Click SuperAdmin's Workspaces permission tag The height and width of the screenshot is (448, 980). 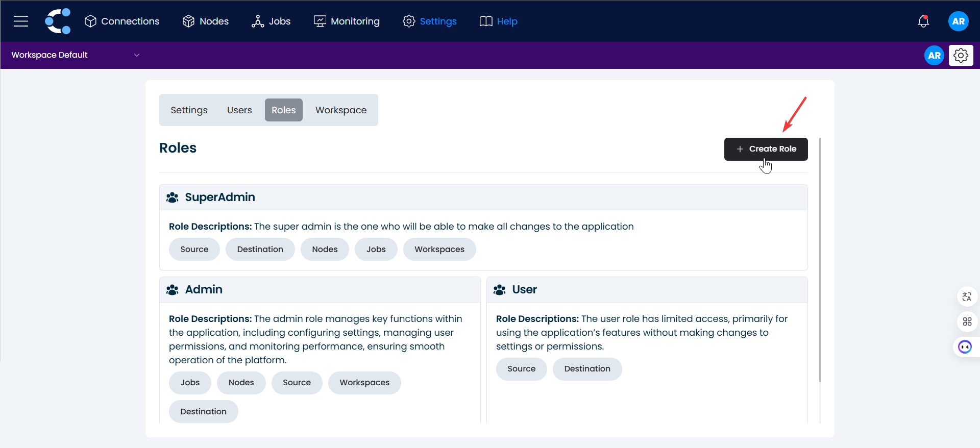coord(439,250)
